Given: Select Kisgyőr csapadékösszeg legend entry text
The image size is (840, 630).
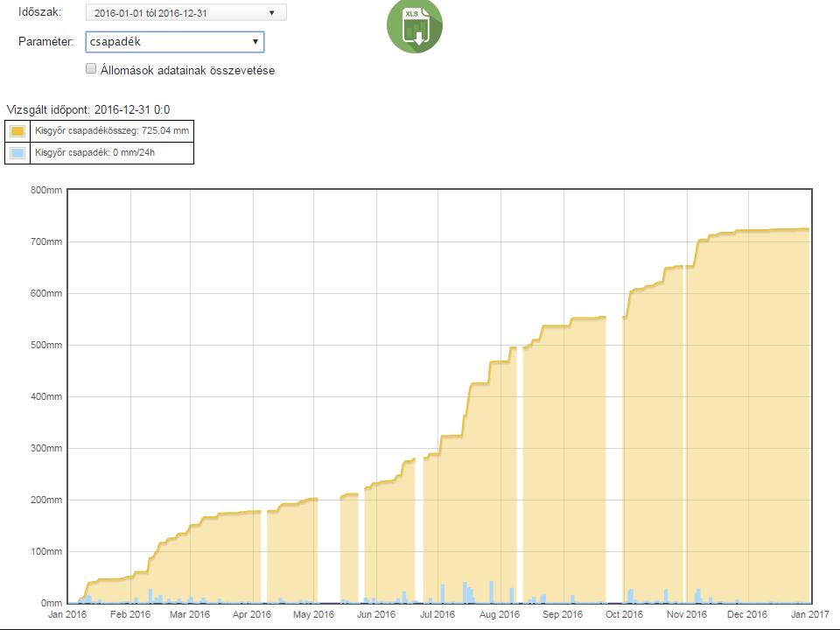Looking at the screenshot, I should tap(112, 130).
